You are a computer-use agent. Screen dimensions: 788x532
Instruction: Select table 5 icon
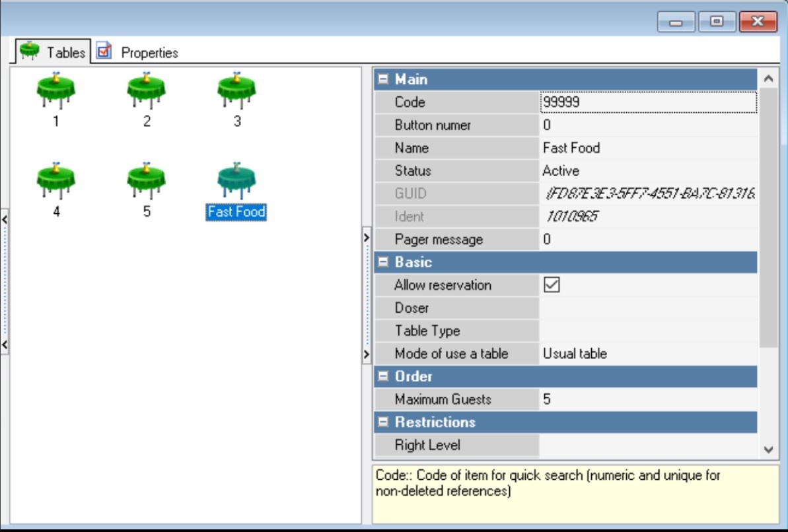point(146,182)
